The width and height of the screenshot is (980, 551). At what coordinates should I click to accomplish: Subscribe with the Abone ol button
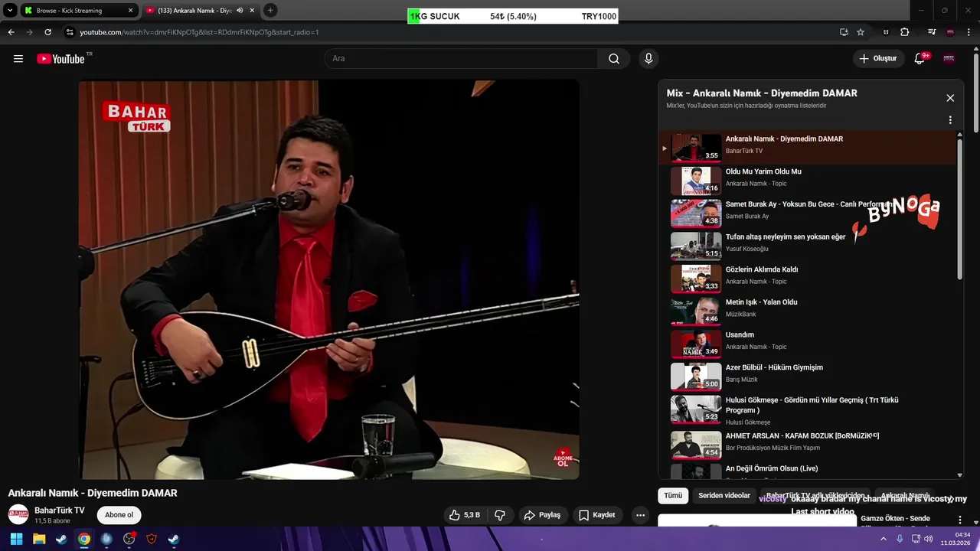(119, 515)
